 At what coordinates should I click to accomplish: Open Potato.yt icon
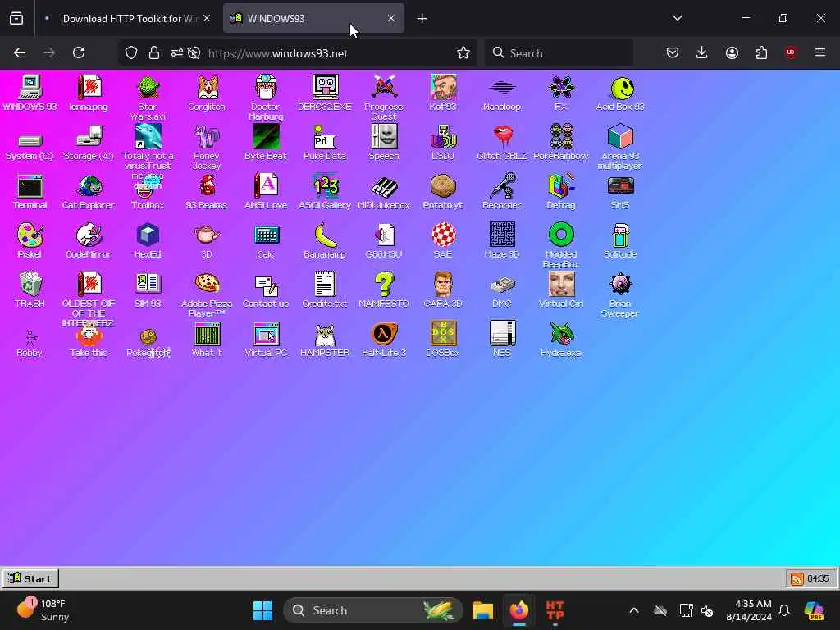tap(443, 186)
